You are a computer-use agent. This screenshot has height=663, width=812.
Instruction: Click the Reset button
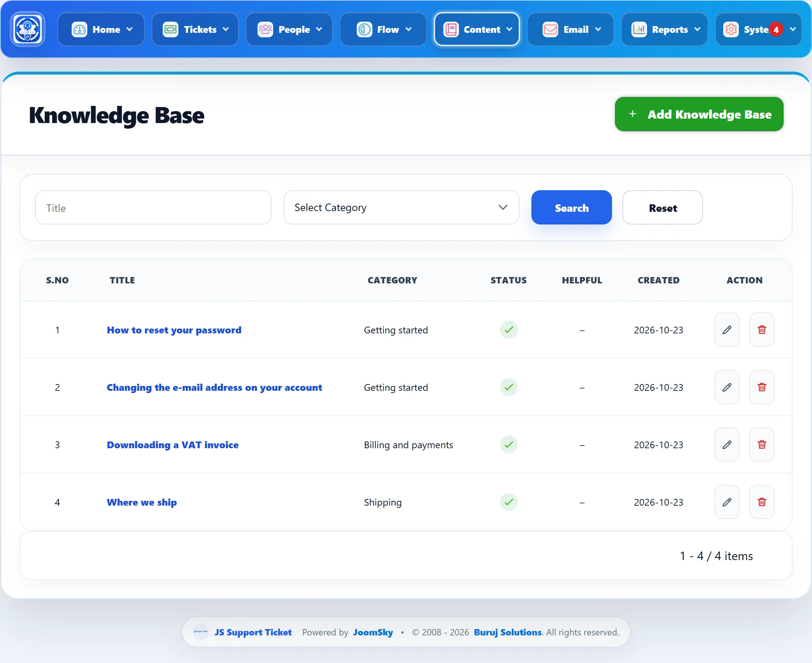(x=663, y=207)
